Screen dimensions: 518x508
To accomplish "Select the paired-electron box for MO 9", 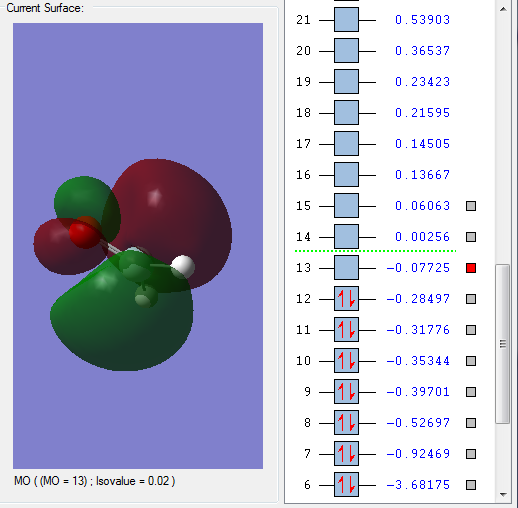I will click(346, 392).
